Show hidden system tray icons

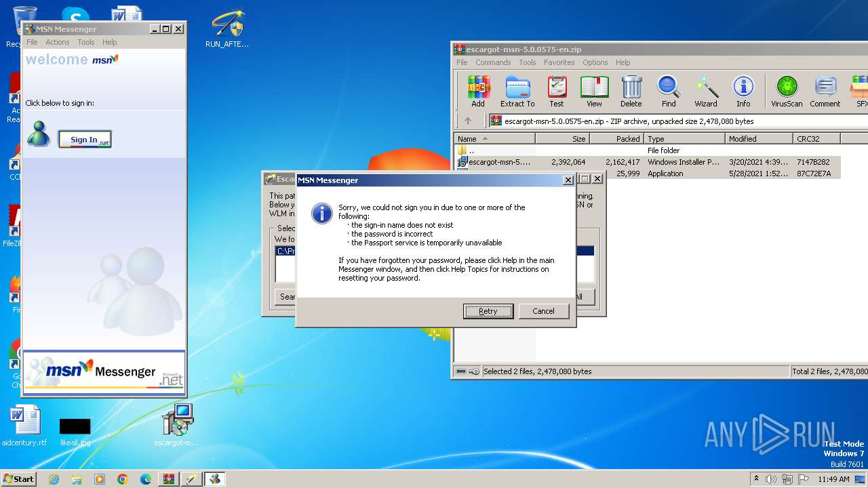point(756,479)
